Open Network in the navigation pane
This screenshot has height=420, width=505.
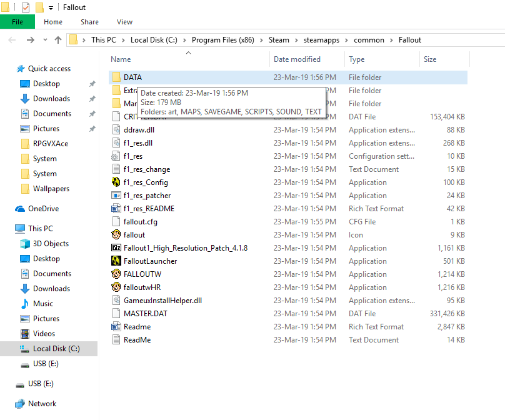(36, 404)
